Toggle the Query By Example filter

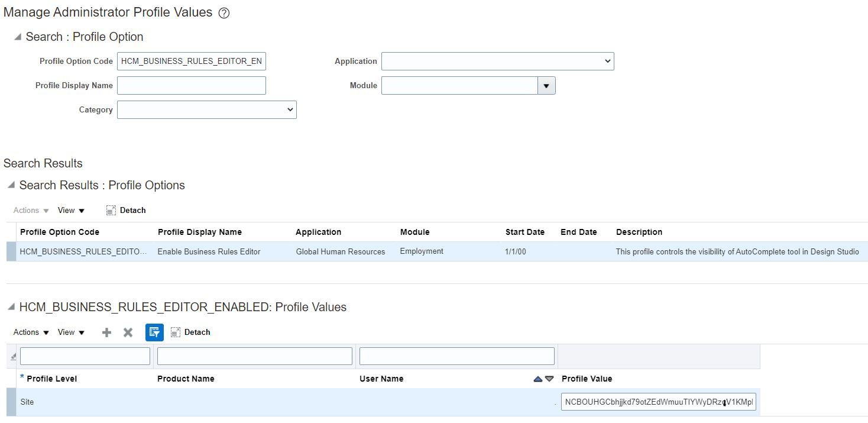click(154, 332)
